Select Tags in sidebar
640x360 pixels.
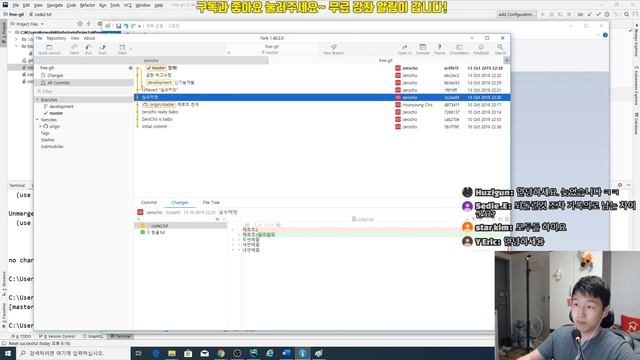pyautogui.click(x=45, y=133)
